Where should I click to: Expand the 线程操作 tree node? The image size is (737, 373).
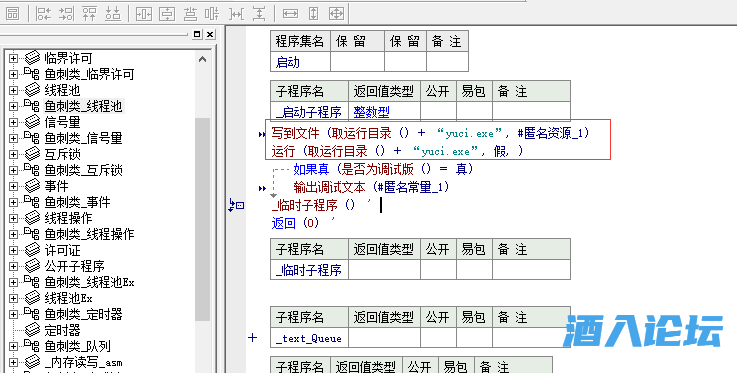tap(13, 218)
